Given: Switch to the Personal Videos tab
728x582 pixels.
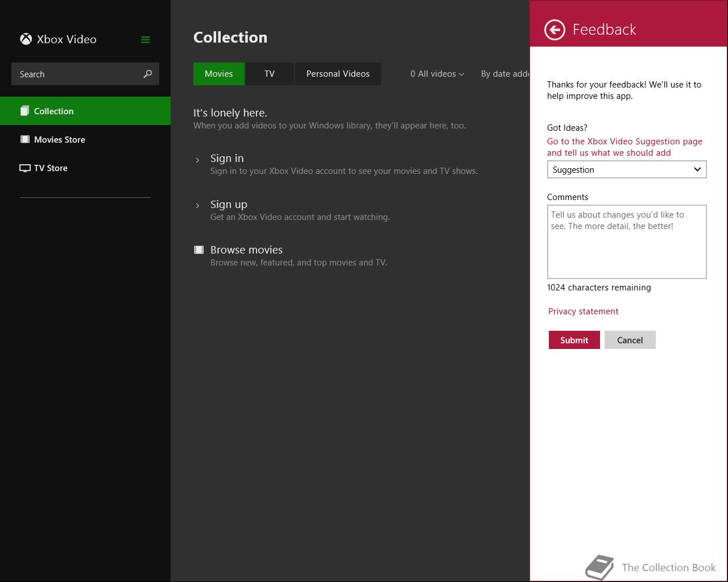Looking at the screenshot, I should pyautogui.click(x=338, y=74).
